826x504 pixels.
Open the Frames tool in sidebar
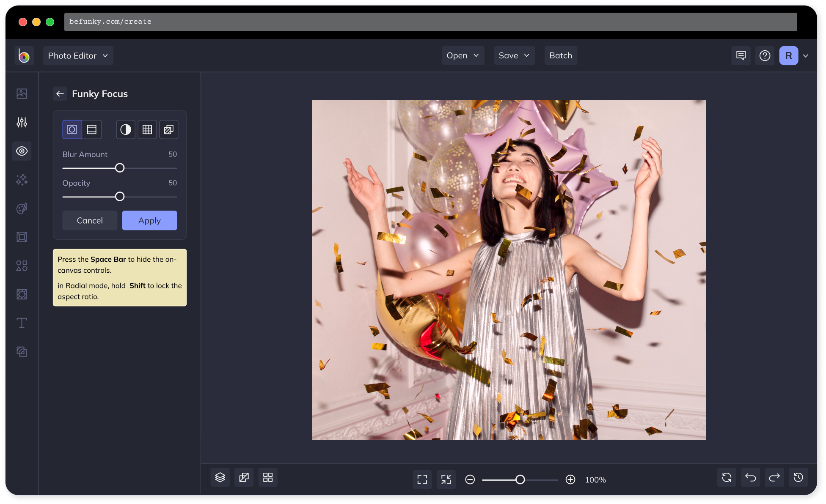pyautogui.click(x=22, y=237)
